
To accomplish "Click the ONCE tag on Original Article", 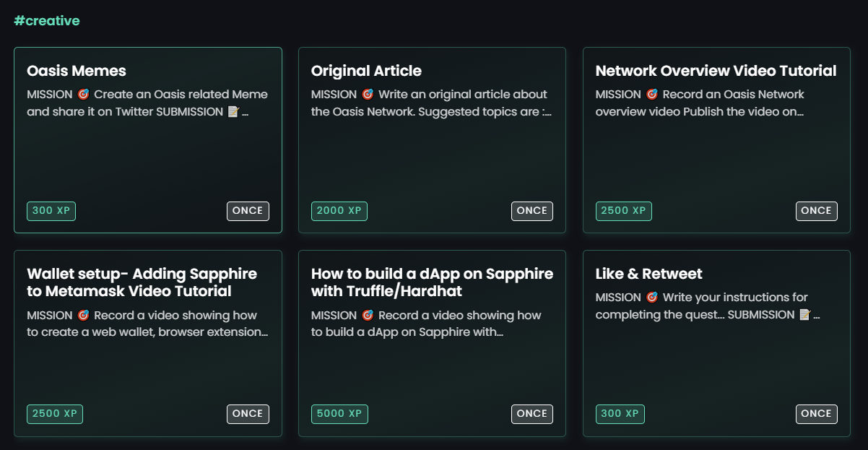I will click(x=532, y=211).
